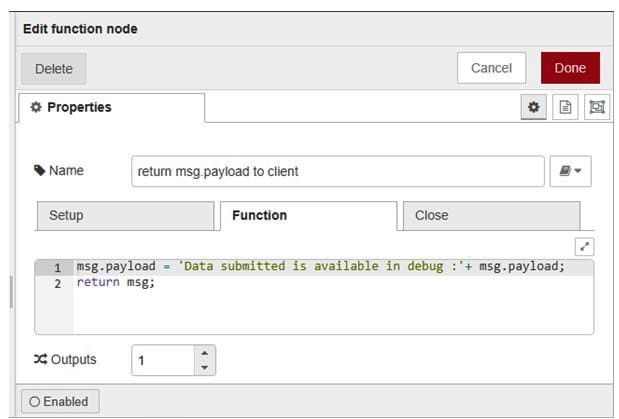The height and width of the screenshot is (419, 619).
Task: Decrease the Outputs count with down arrow
Action: pyautogui.click(x=204, y=367)
